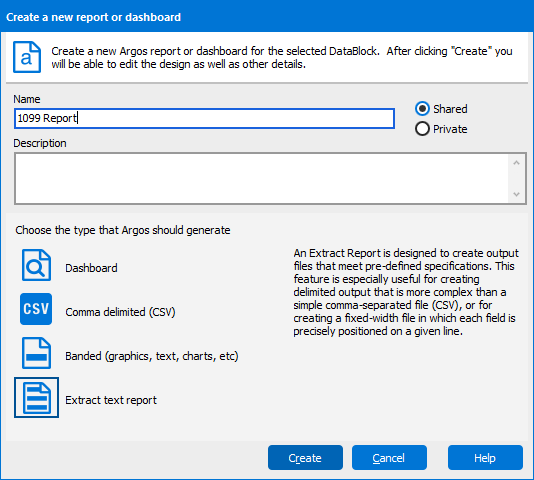Image resolution: width=534 pixels, height=480 pixels.
Task: Select the CSV report type icon
Action: [x=36, y=309]
